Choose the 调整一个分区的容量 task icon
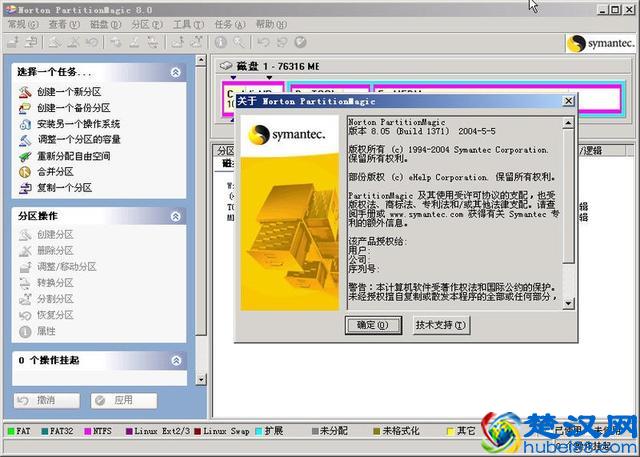The height and width of the screenshot is (457, 640). (x=26, y=140)
